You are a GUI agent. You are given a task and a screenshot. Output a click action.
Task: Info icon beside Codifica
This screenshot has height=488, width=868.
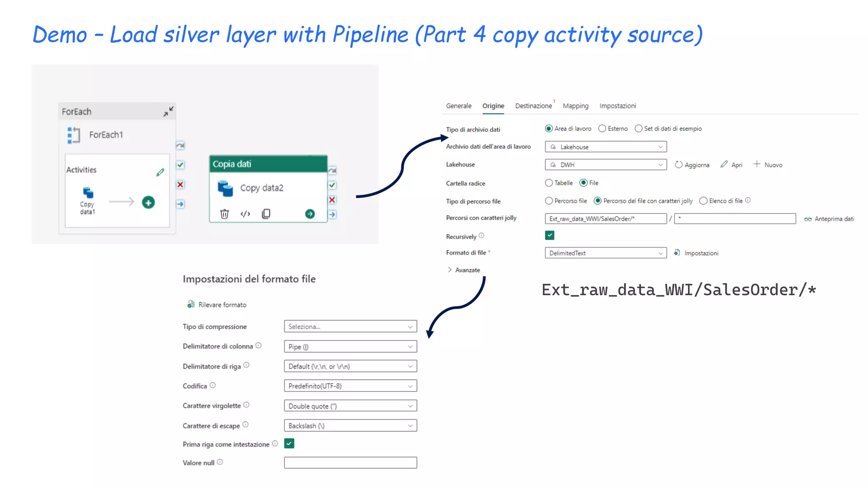point(213,385)
